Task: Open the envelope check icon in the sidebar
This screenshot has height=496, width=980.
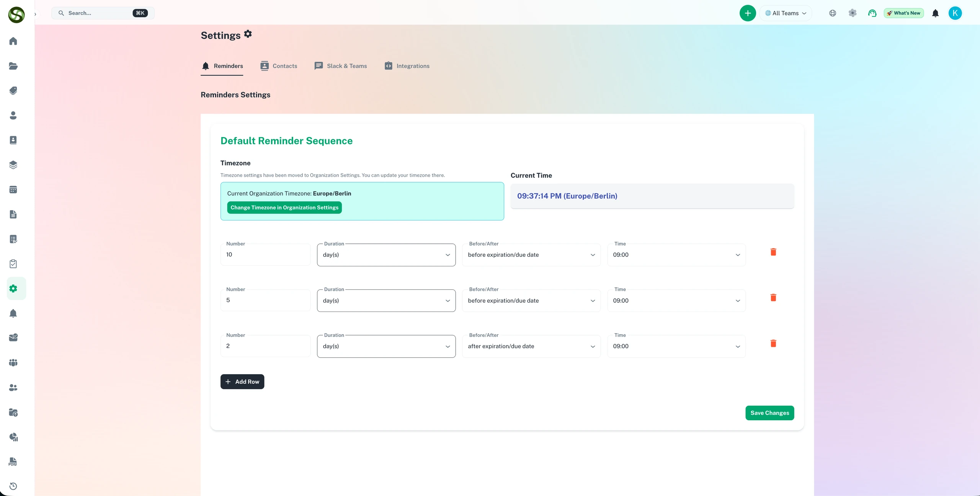Action: coord(13,338)
